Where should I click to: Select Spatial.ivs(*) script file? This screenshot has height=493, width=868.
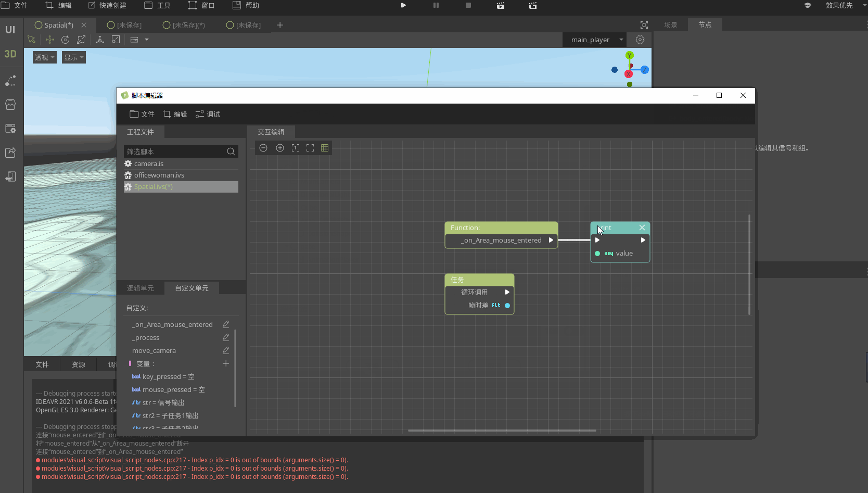[181, 186]
